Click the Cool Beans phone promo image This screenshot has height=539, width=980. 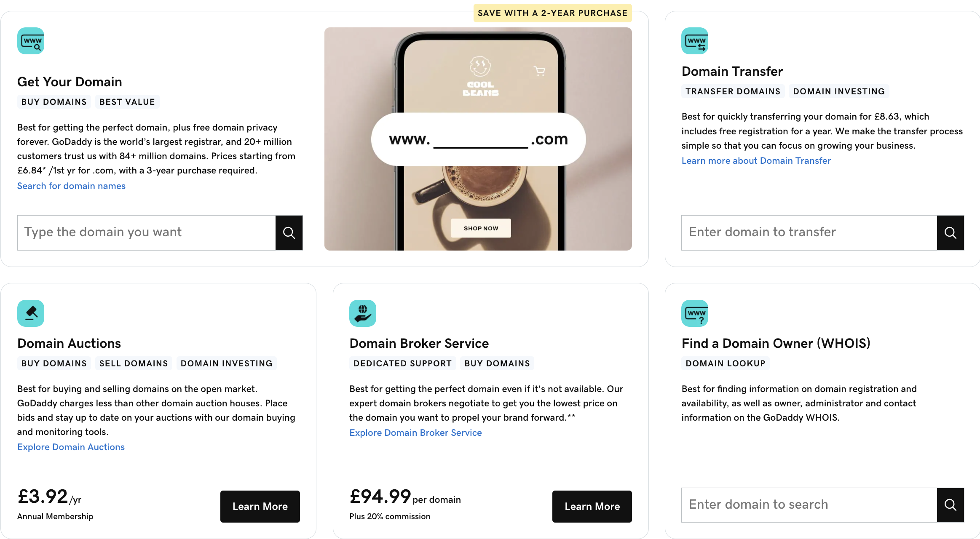[478, 194]
